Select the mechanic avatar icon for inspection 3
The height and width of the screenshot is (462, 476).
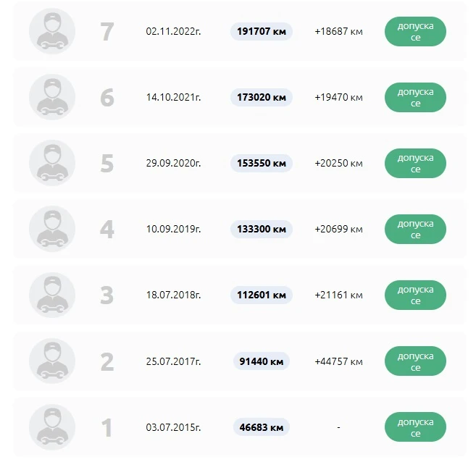[x=52, y=295]
